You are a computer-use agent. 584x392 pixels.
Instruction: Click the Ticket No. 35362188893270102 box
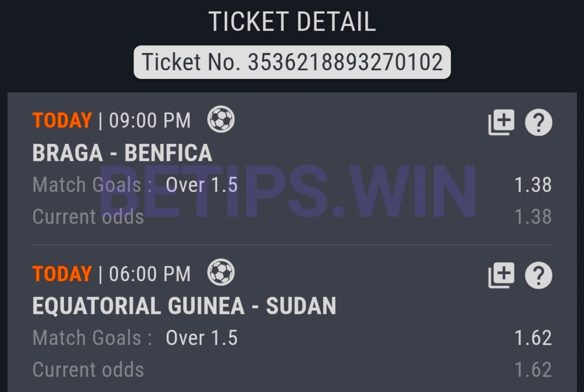click(292, 62)
